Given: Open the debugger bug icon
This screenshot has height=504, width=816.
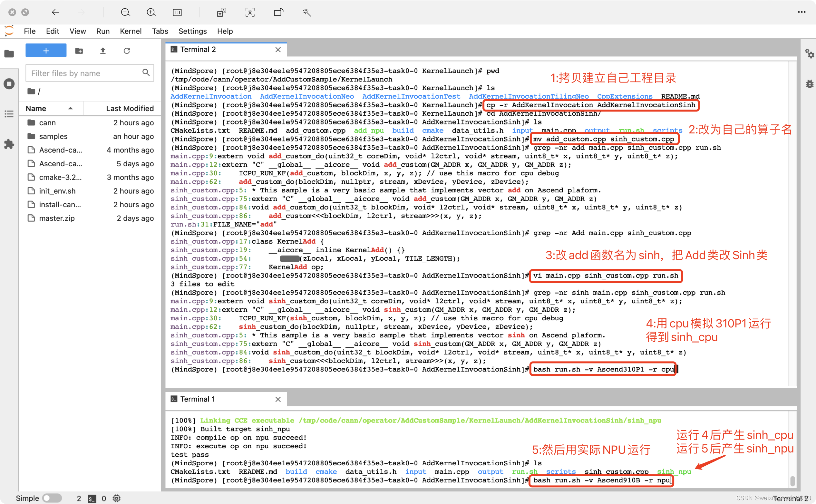Looking at the screenshot, I should tap(809, 84).
